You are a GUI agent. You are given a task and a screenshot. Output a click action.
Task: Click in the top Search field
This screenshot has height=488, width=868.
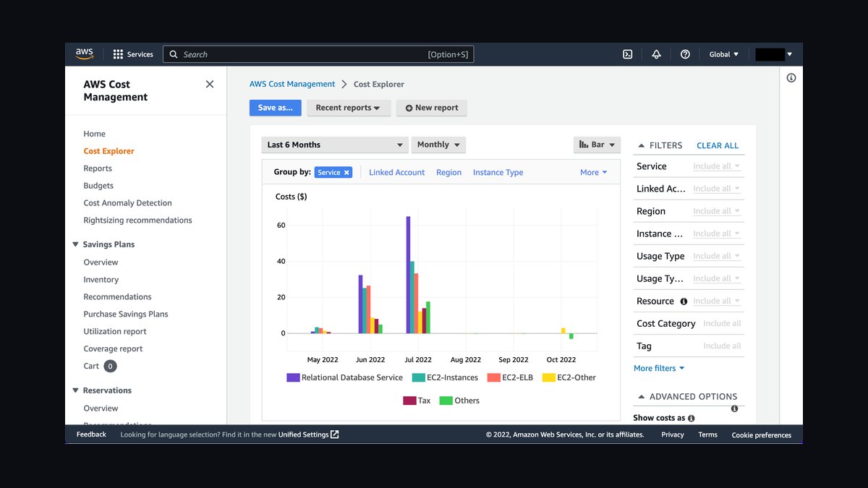point(318,54)
